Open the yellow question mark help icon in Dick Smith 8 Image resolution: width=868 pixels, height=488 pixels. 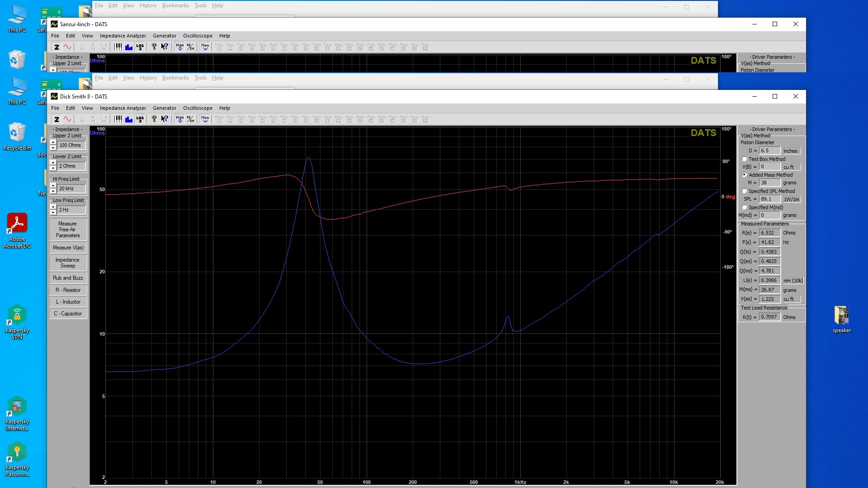pyautogui.click(x=154, y=119)
